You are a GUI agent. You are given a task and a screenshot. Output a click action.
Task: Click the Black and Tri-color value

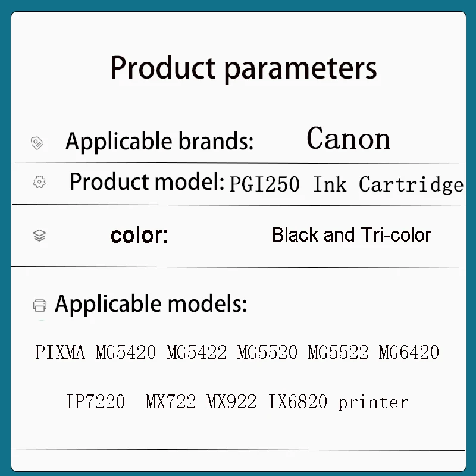[x=352, y=235]
